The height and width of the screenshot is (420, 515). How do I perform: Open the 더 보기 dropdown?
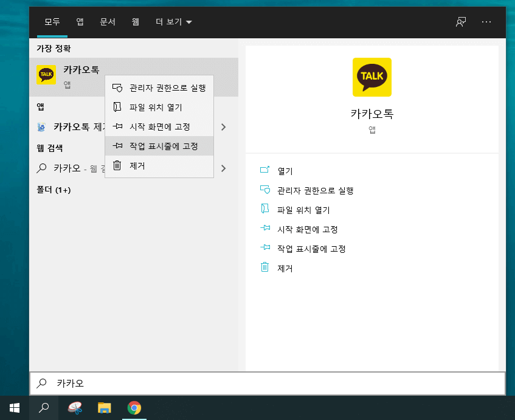coord(173,22)
